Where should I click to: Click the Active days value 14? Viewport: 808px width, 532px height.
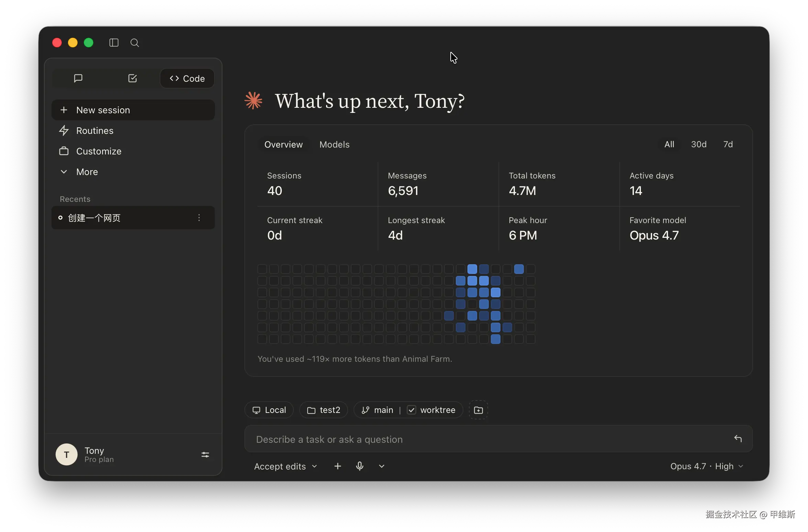pyautogui.click(x=636, y=190)
